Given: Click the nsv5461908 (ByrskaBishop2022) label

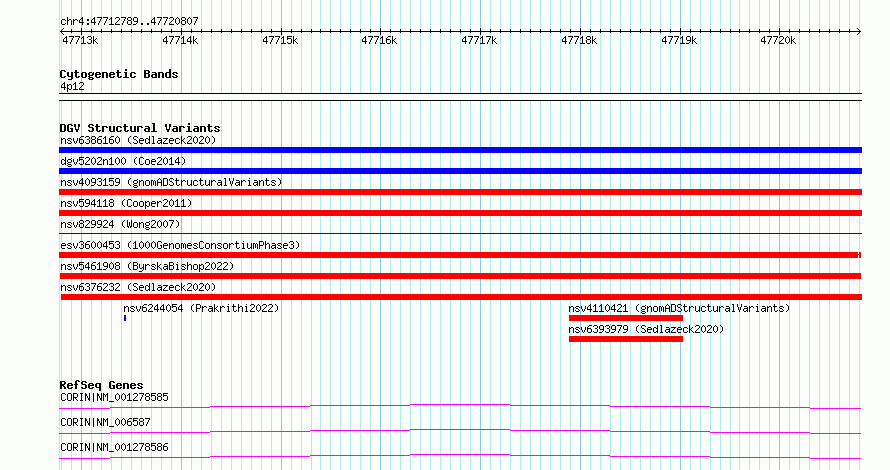Looking at the screenshot, I should click(147, 266).
